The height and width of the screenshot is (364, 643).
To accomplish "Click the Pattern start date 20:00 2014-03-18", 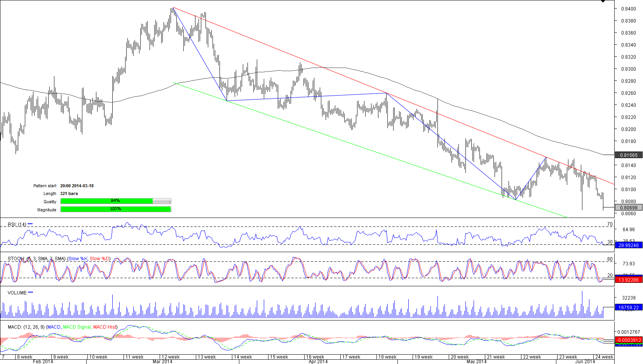I will point(77,186).
